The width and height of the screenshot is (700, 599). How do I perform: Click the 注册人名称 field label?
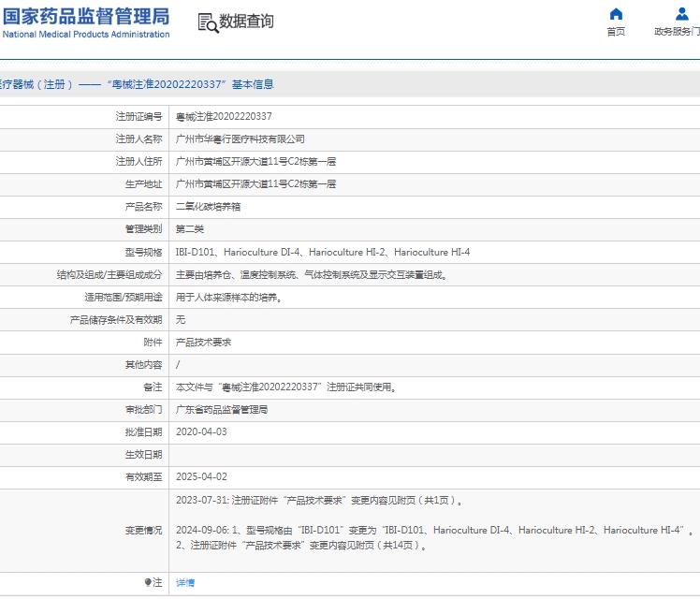pos(139,139)
